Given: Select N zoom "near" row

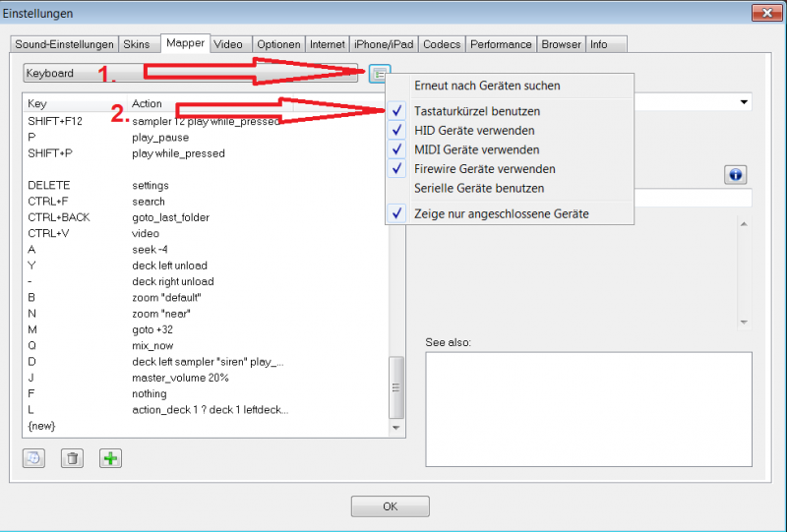Looking at the screenshot, I should click(x=206, y=314).
